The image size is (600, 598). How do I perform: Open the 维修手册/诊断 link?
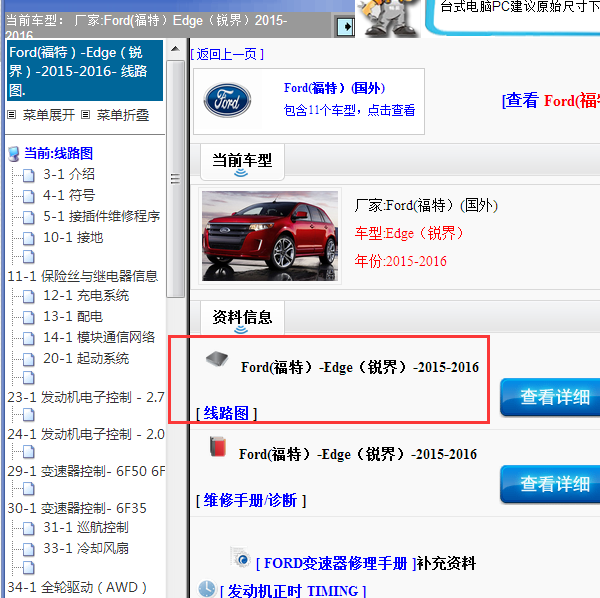pos(251,500)
